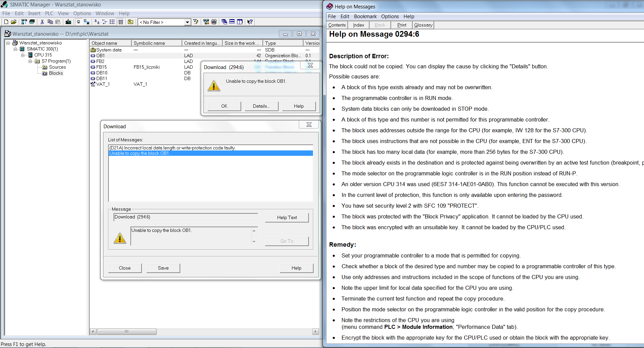Open Glossary in Help window
The height and width of the screenshot is (348, 644).
click(423, 25)
